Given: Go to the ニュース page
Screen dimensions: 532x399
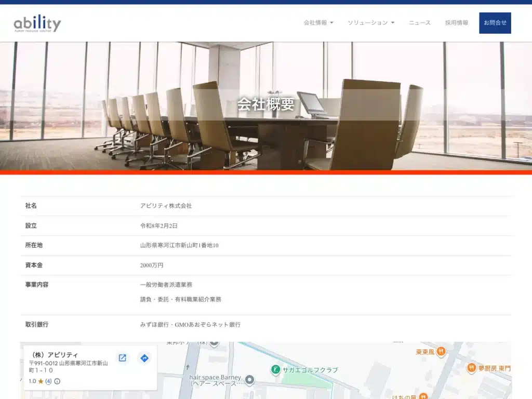Looking at the screenshot, I should (x=420, y=23).
